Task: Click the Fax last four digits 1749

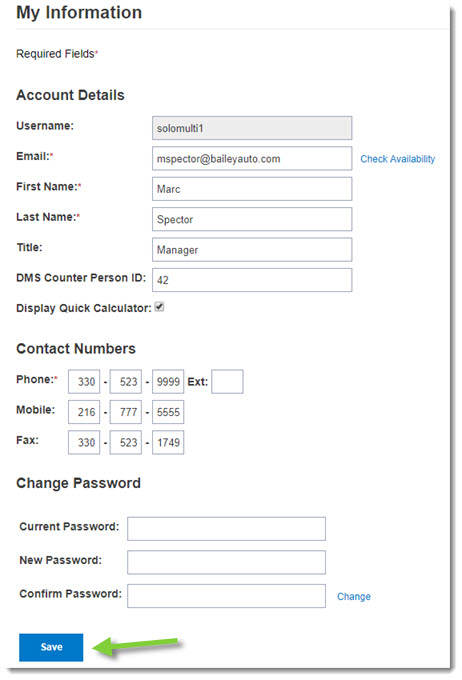Action: [168, 442]
